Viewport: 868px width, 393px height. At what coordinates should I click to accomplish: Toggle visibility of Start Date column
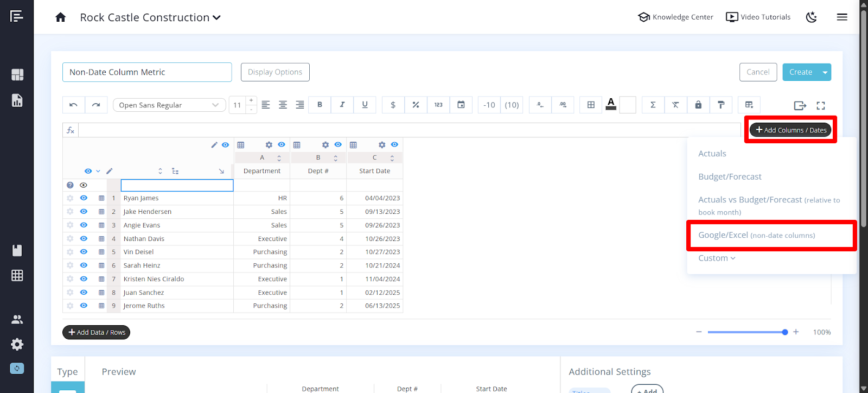(394, 145)
